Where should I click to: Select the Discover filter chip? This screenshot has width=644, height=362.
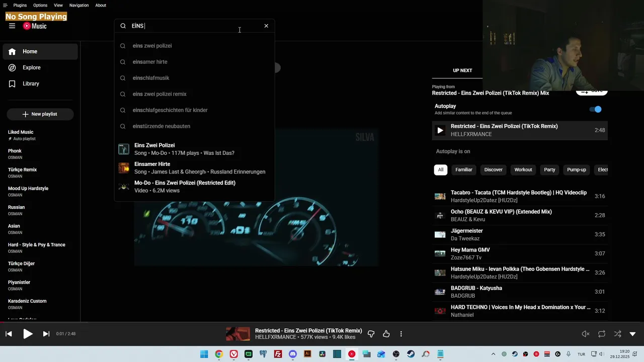click(x=494, y=170)
